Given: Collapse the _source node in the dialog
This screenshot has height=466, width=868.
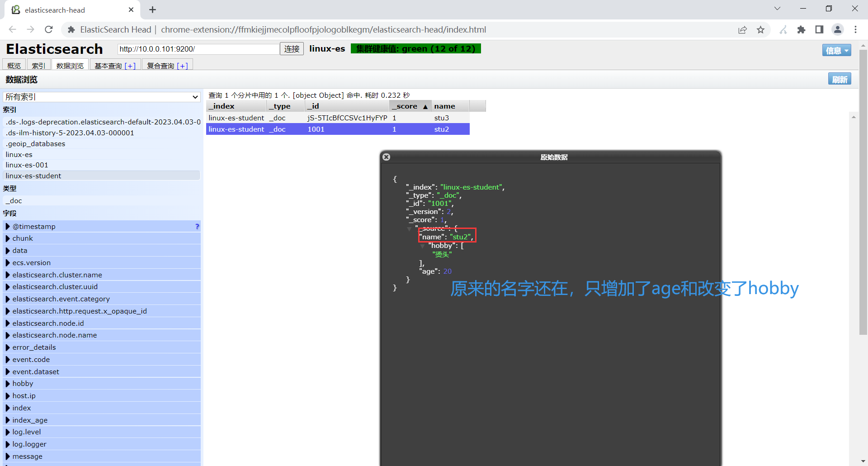Looking at the screenshot, I should pos(410,228).
